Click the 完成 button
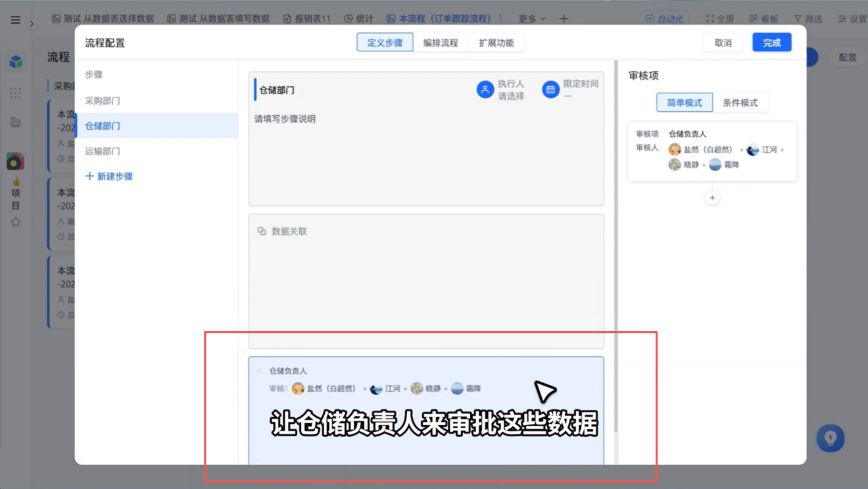The width and height of the screenshot is (868, 489). (772, 43)
